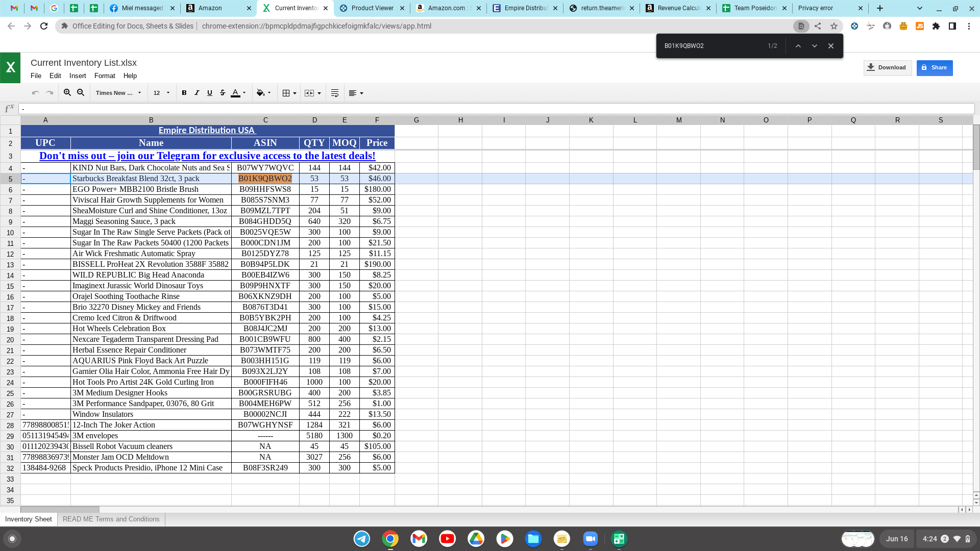Screen dimensions: 980x551
Task: Click the share page icon in address bar
Action: [x=818, y=26]
